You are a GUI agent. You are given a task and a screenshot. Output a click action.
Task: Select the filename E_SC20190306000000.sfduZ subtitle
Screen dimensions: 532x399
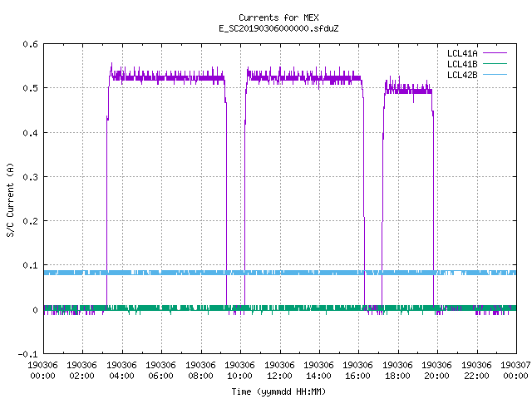(278, 28)
